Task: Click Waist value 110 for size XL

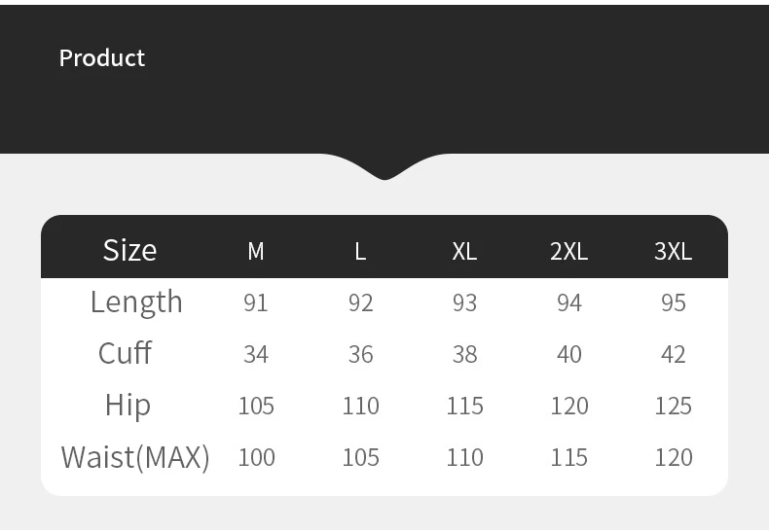Action: [x=464, y=457]
